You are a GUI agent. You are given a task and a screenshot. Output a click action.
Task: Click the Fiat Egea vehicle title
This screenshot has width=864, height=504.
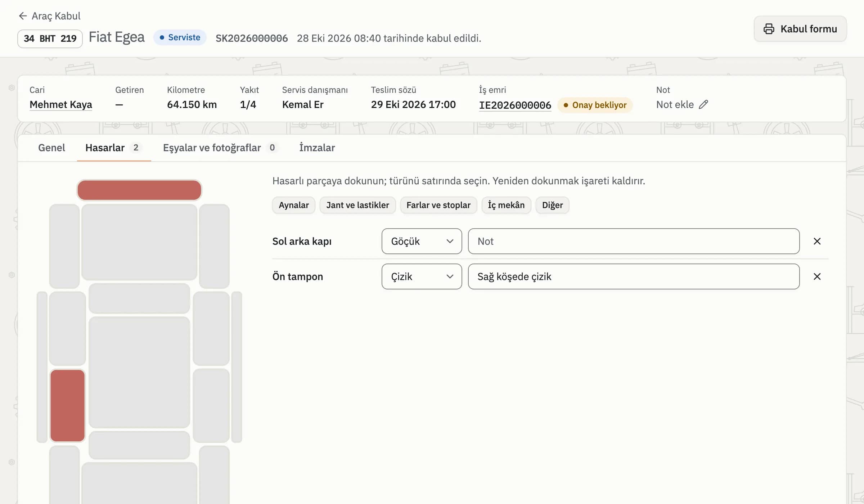click(x=117, y=37)
